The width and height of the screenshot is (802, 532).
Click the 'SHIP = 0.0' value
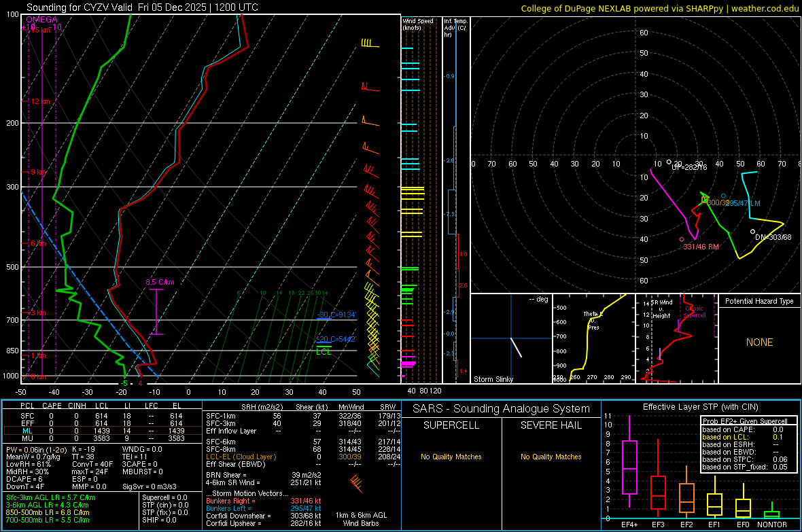click(159, 520)
